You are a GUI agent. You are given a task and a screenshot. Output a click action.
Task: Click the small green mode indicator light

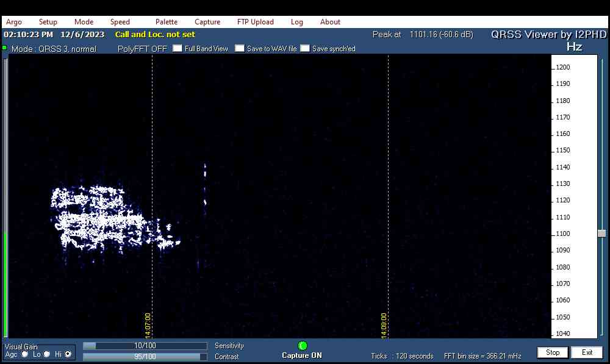click(x=5, y=48)
